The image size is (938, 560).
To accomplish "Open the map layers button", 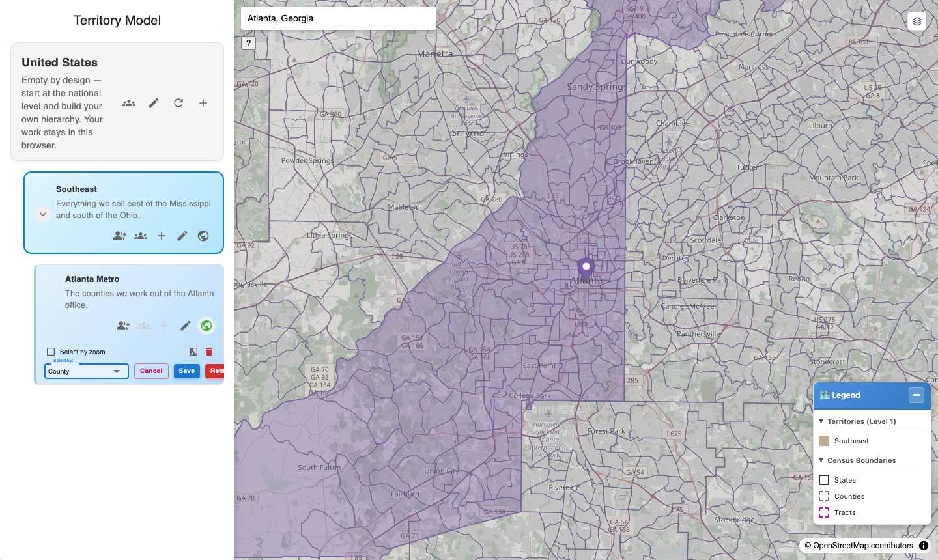I will pos(917,21).
